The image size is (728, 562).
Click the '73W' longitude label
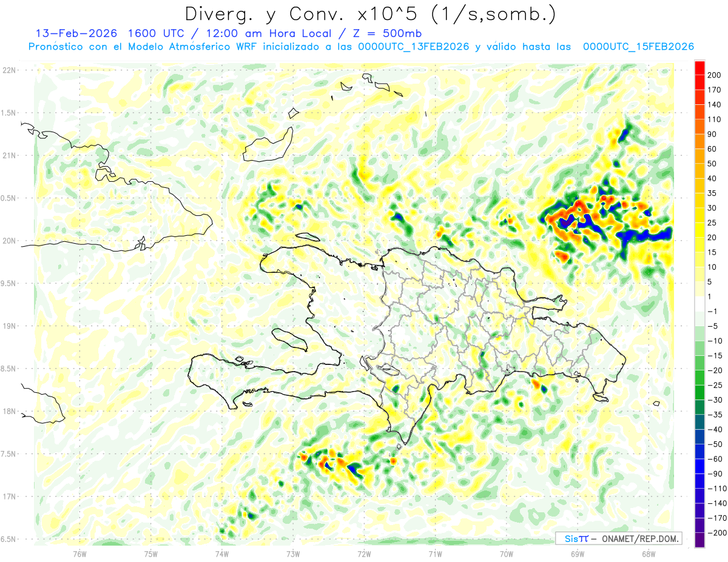point(293,554)
